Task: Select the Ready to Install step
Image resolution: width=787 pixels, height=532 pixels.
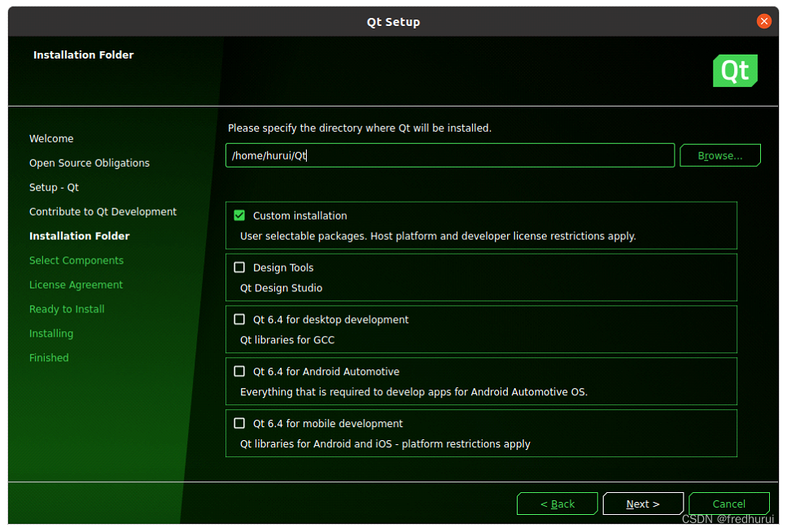Action: [67, 309]
